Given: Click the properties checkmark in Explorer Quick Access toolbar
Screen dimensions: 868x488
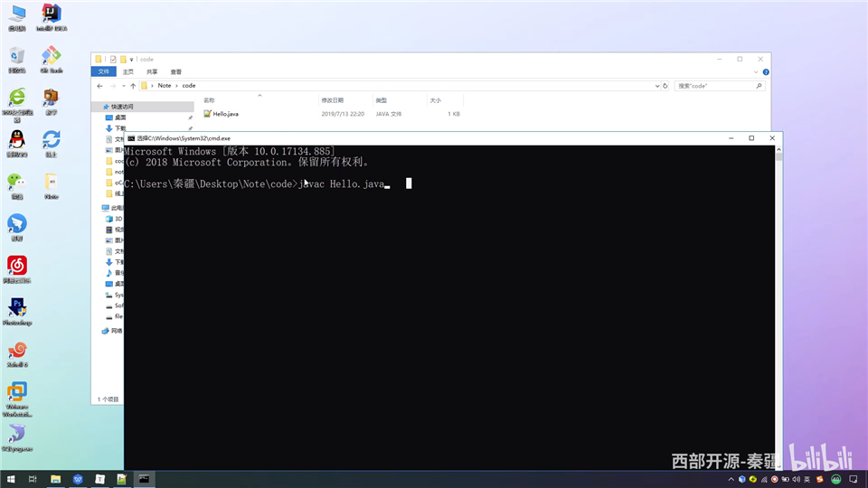Looking at the screenshot, I should point(113,60).
